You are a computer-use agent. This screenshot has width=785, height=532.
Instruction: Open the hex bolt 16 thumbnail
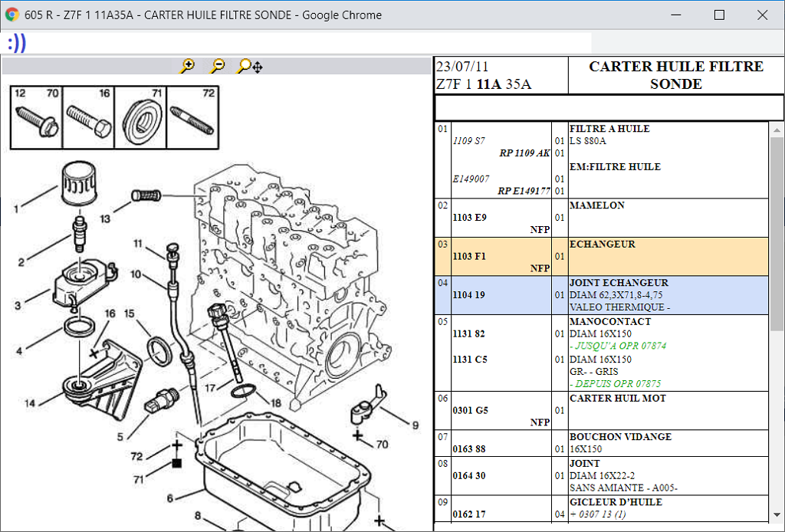[x=89, y=117]
